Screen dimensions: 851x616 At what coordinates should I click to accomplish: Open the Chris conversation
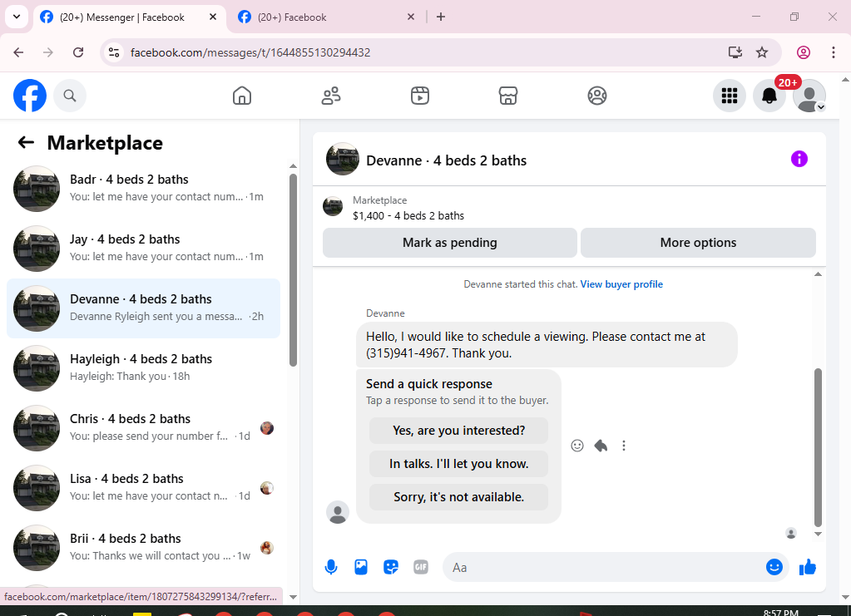[143, 428]
